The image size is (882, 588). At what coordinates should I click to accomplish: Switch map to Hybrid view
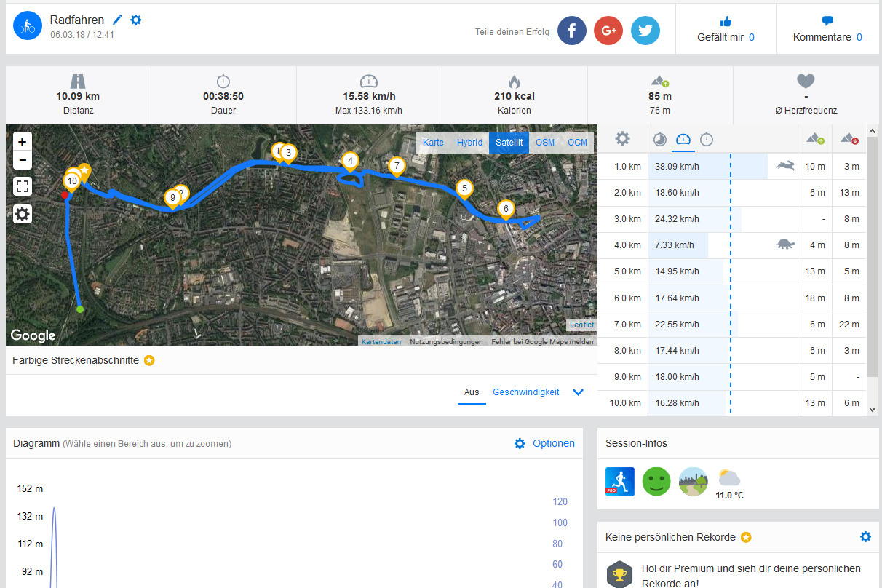coord(469,143)
